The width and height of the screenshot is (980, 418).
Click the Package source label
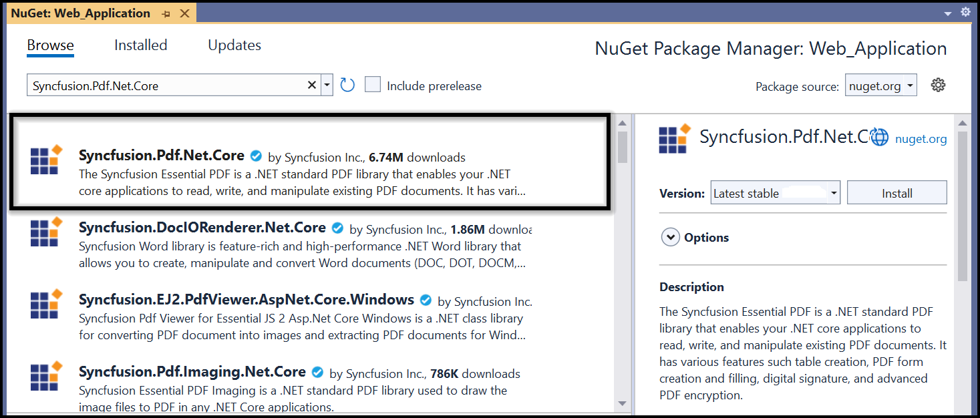(797, 87)
